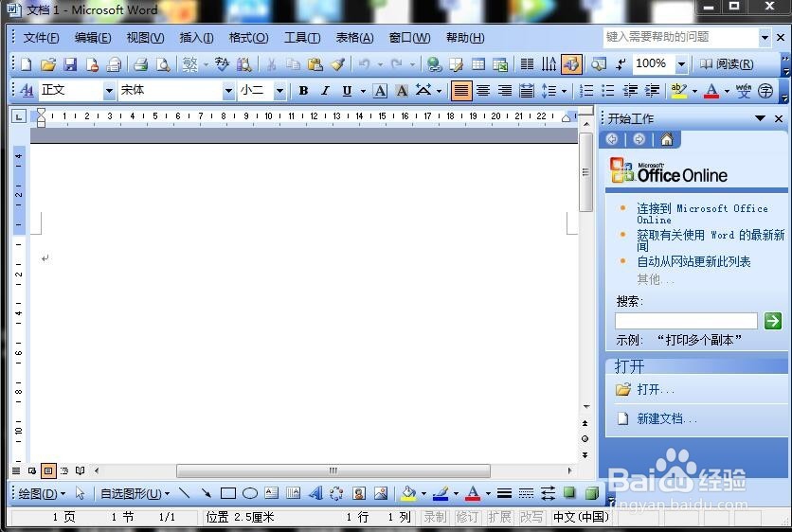Select the Rectangle drawing tool
This screenshot has width=792, height=532.
[227, 493]
